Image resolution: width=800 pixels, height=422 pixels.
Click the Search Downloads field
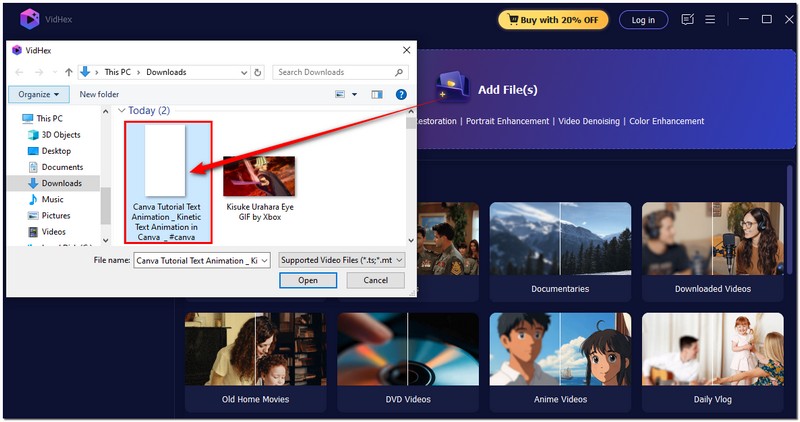[x=335, y=72]
